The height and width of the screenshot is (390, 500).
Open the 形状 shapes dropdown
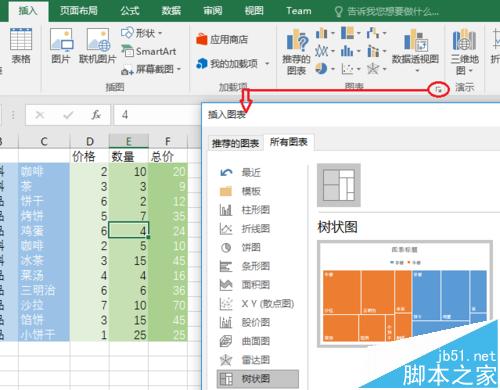(142, 33)
